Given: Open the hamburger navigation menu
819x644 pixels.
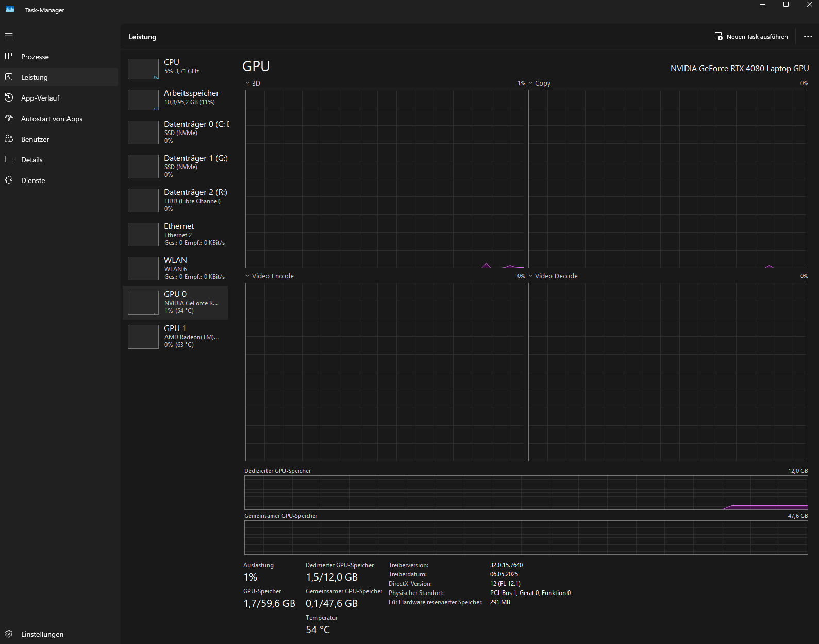Looking at the screenshot, I should [9, 36].
